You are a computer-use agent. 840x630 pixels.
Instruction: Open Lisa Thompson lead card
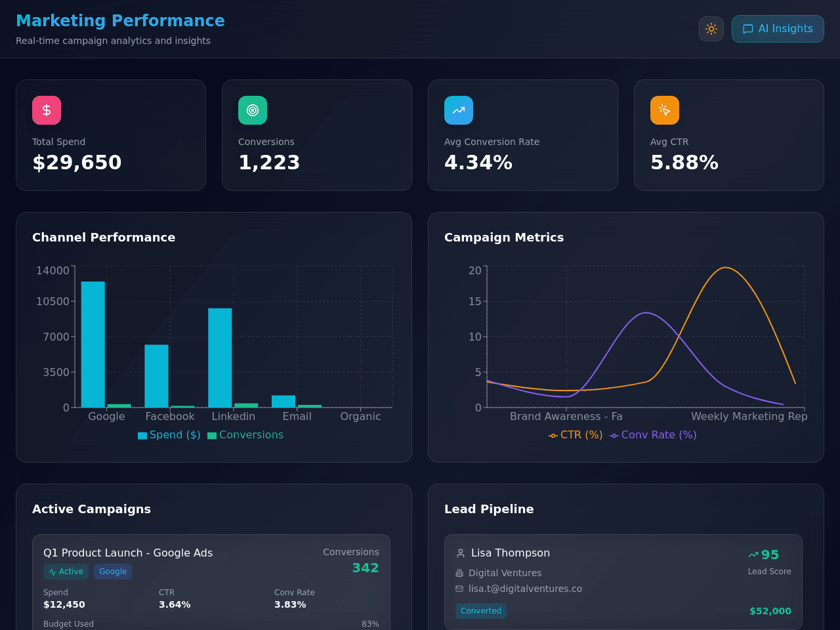(623, 582)
